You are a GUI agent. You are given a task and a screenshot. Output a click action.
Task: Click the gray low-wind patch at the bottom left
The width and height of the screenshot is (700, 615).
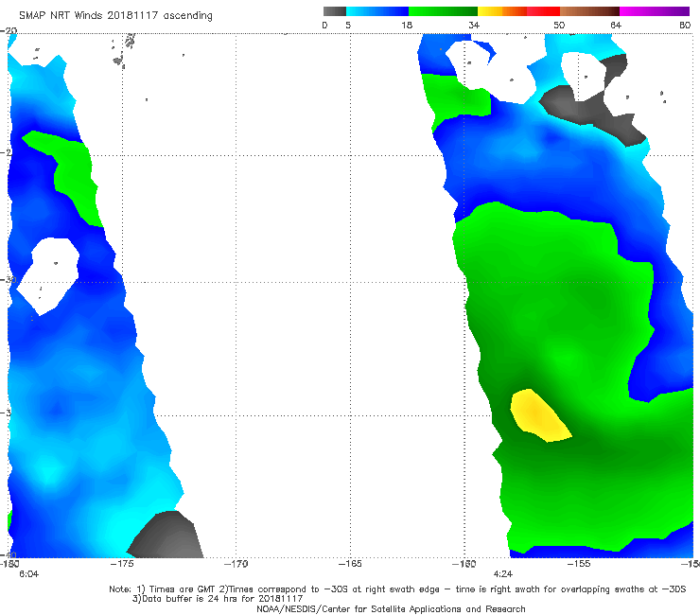pos(166,536)
